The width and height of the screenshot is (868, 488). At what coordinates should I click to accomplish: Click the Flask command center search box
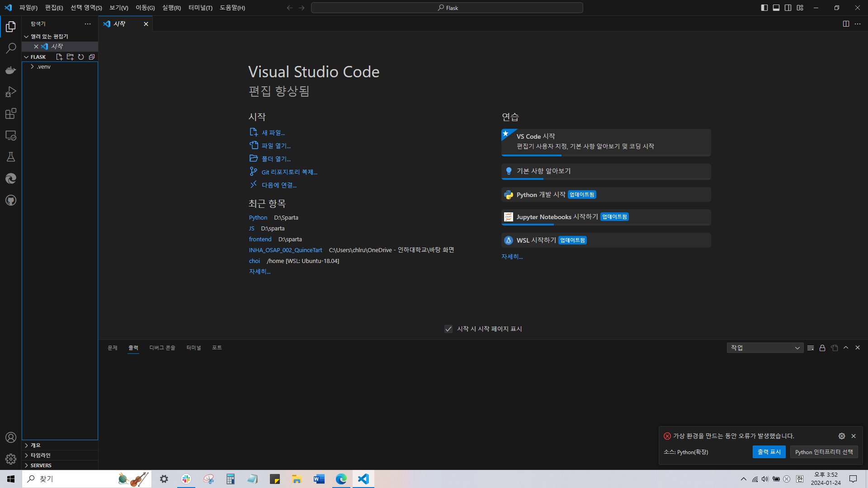[447, 8]
